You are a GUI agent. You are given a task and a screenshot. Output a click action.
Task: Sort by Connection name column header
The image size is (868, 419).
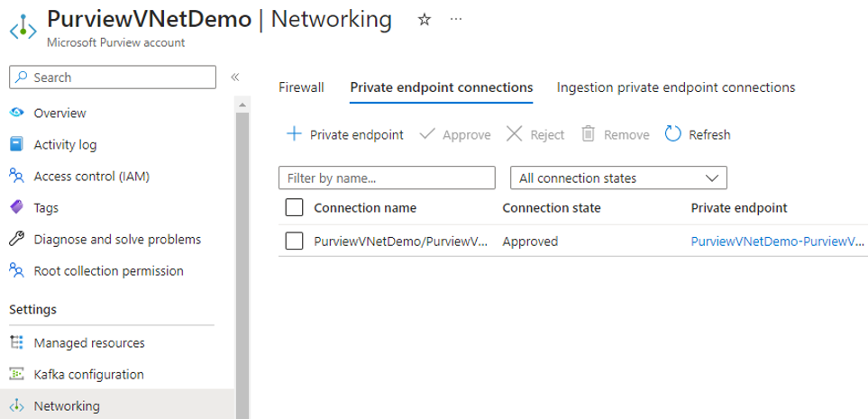(365, 207)
